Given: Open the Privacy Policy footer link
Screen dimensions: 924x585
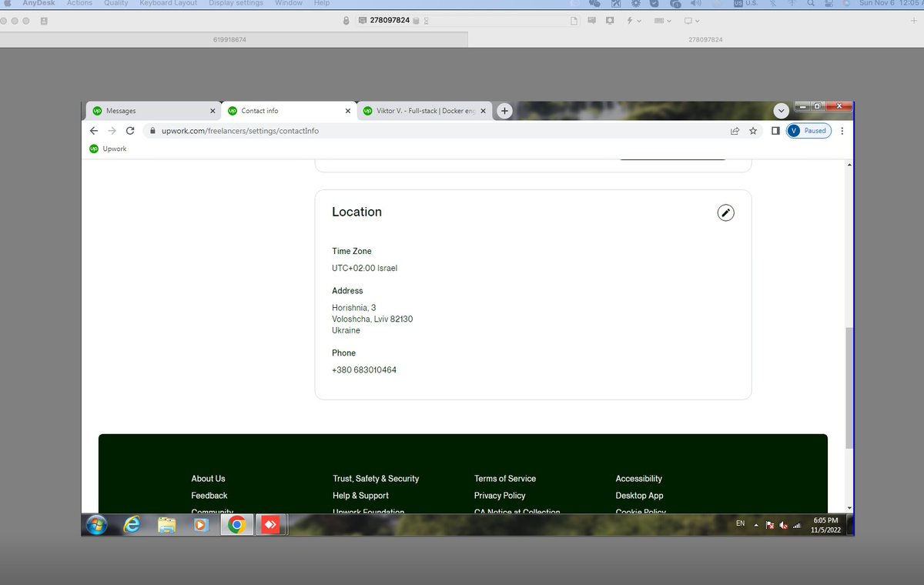Looking at the screenshot, I should click(x=500, y=496).
